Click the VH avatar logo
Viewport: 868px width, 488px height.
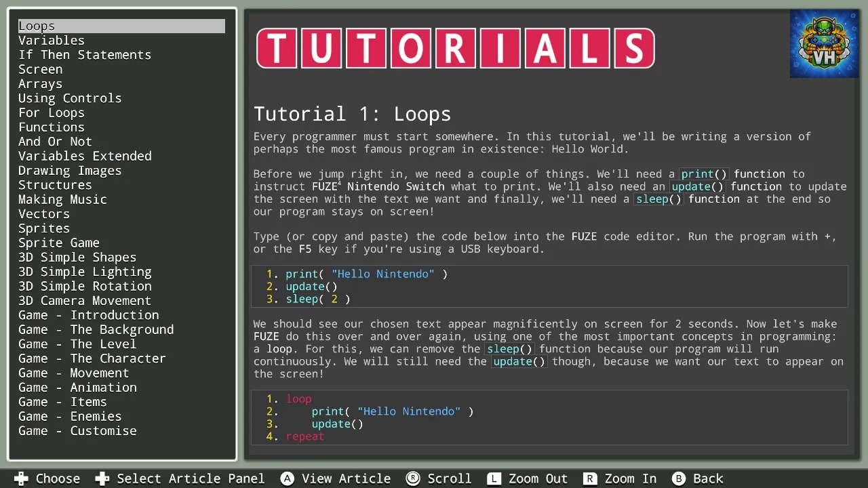824,43
